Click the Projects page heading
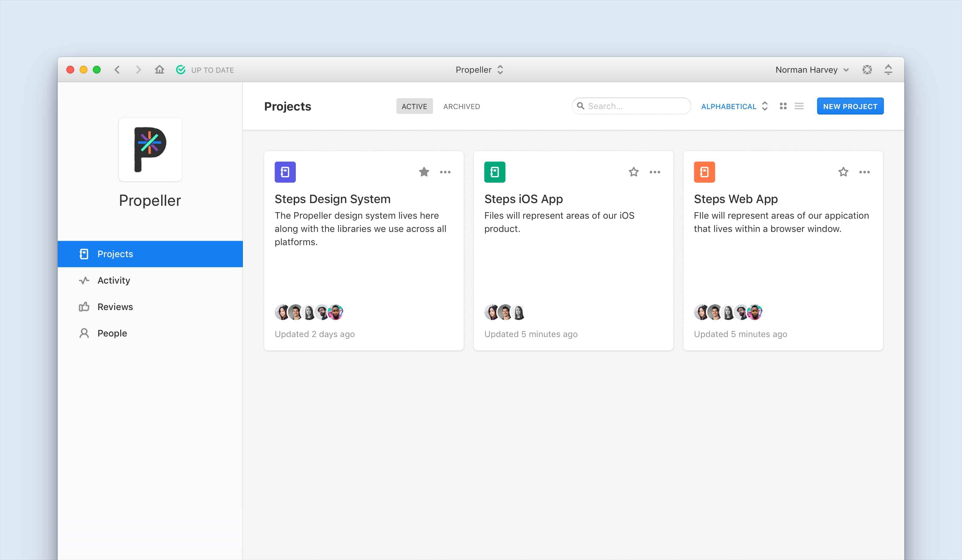 pyautogui.click(x=287, y=106)
